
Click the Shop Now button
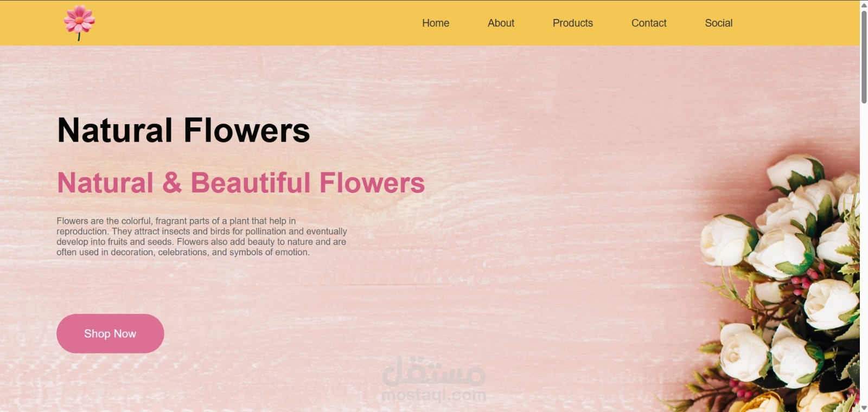[x=110, y=333]
